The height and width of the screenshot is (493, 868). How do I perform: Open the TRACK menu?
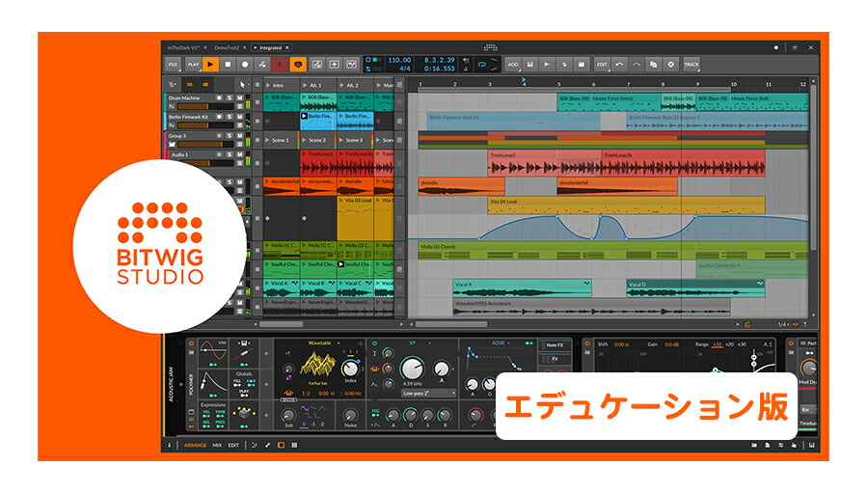tap(692, 65)
